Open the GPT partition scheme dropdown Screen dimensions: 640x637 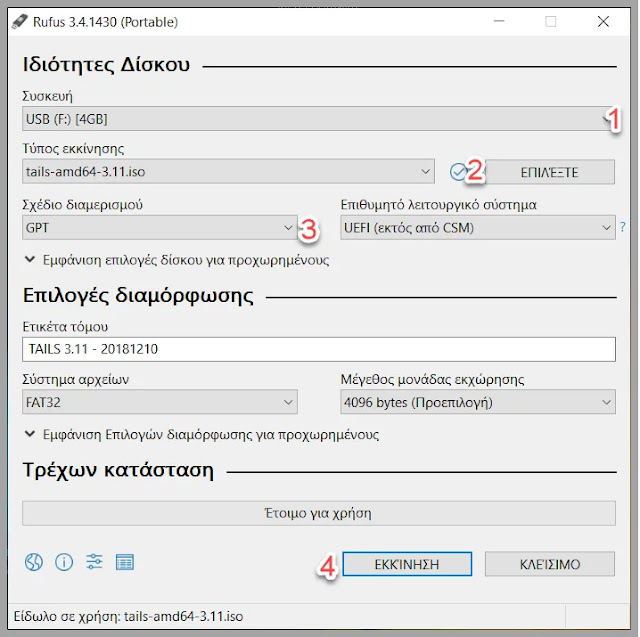click(x=160, y=228)
